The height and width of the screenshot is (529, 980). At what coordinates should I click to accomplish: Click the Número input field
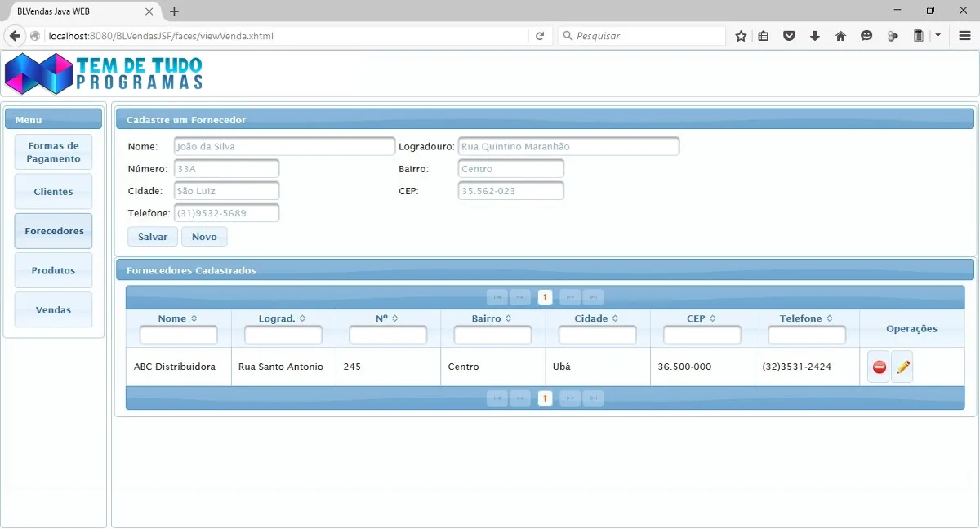[x=226, y=169]
